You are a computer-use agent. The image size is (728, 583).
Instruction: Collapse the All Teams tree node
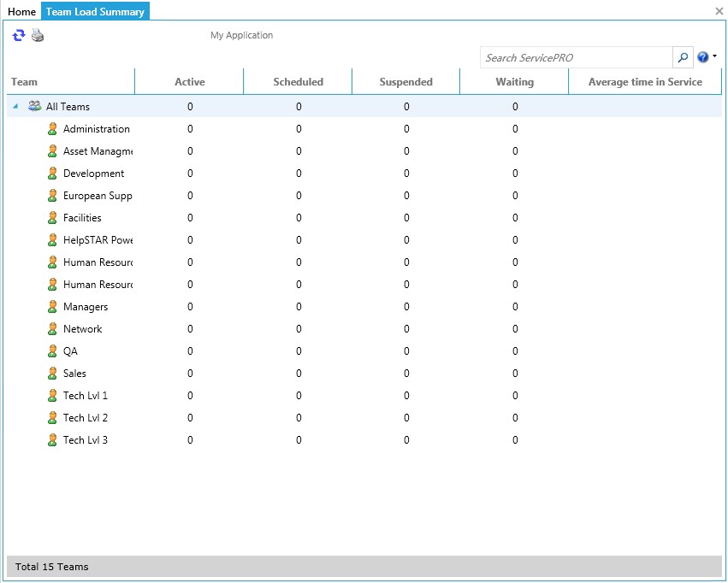click(x=15, y=107)
